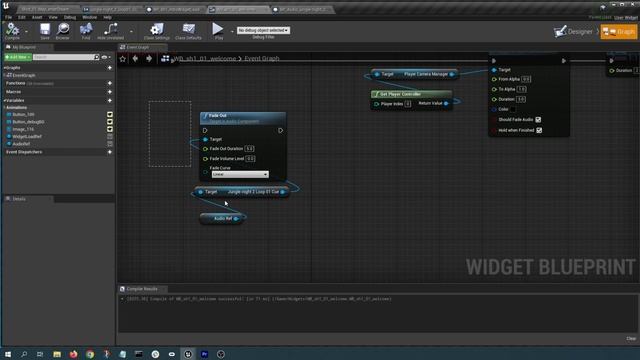This screenshot has height=360, width=640.
Task: Expand the Play options arrow
Action: coord(232,31)
